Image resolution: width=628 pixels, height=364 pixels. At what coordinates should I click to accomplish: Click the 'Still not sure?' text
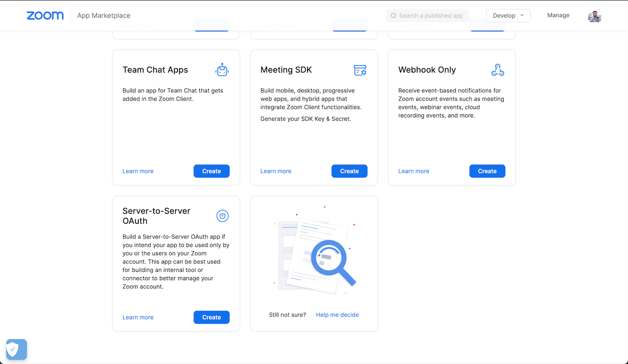pyautogui.click(x=288, y=315)
